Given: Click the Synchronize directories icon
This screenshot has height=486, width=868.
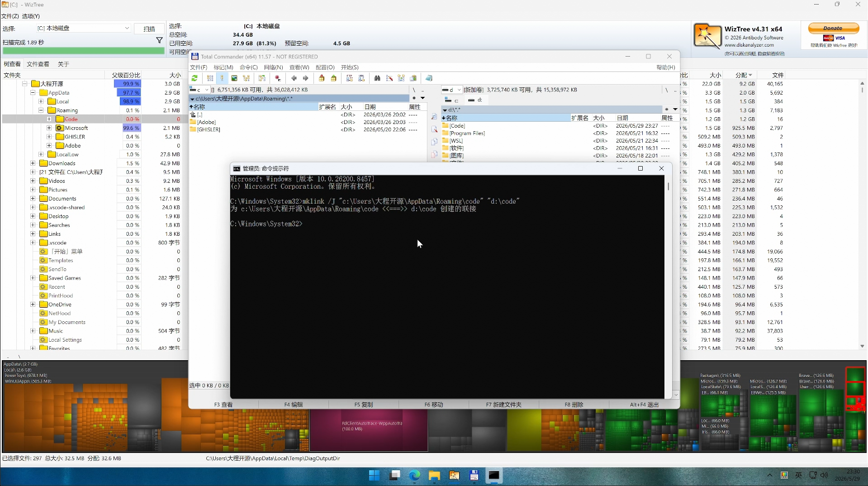Looking at the screenshot, I should 401,78.
